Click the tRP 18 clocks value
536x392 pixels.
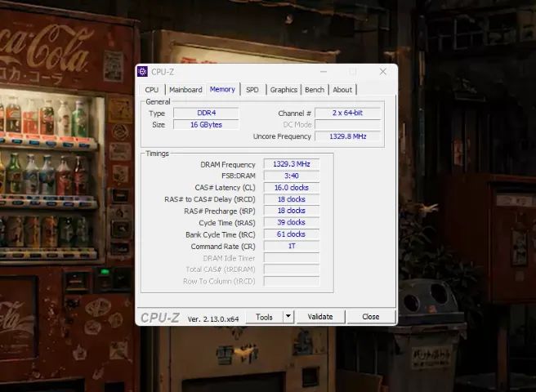292,211
